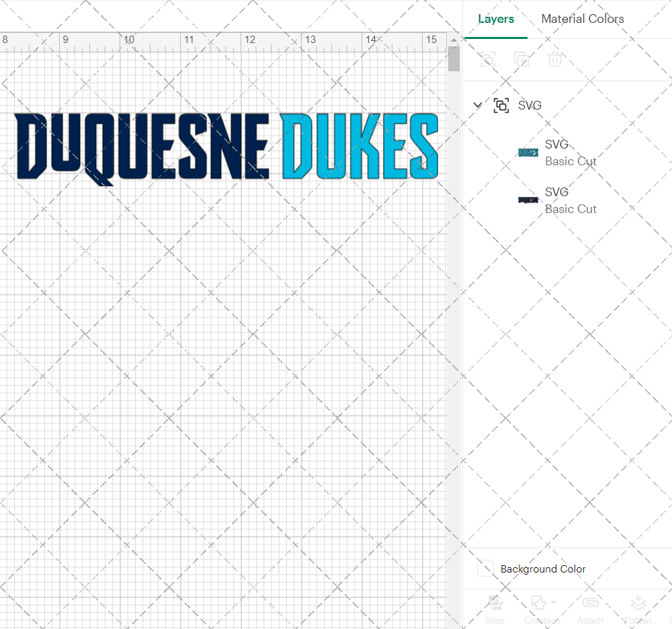Click the Attach button
Image resolution: width=672 pixels, height=629 pixels.
[590, 610]
